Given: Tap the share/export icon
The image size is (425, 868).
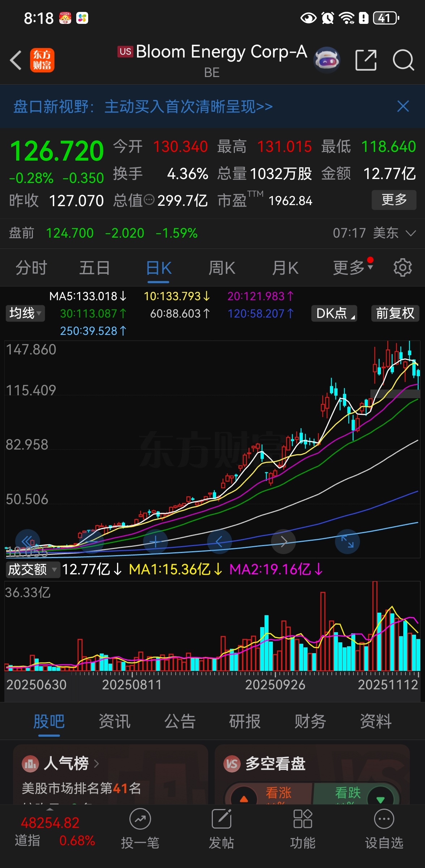Looking at the screenshot, I should tap(366, 60).
